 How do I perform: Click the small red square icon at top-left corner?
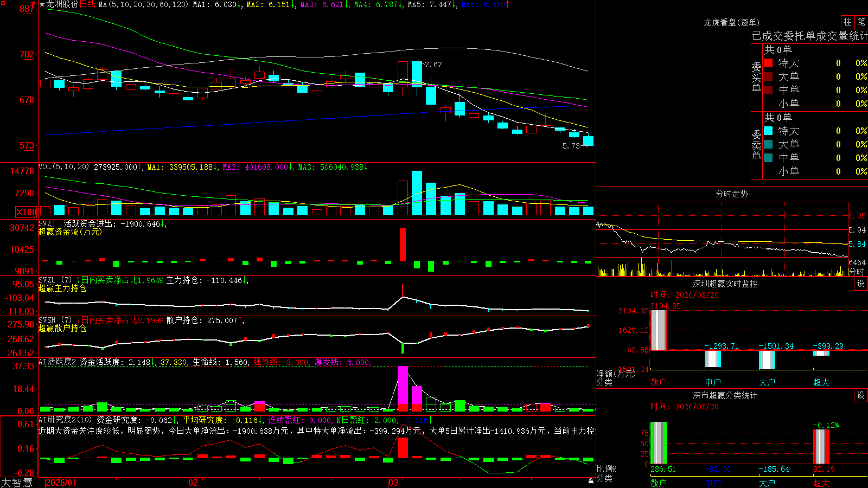3,3
